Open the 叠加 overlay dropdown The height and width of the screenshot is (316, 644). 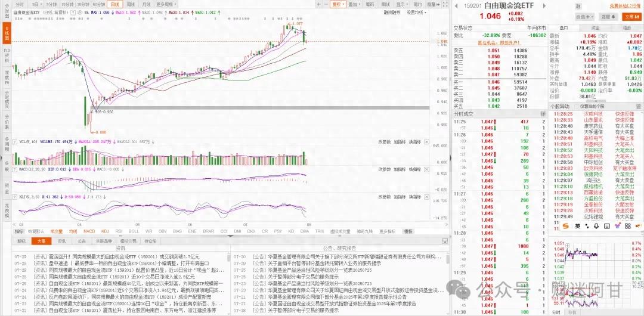point(354,4)
